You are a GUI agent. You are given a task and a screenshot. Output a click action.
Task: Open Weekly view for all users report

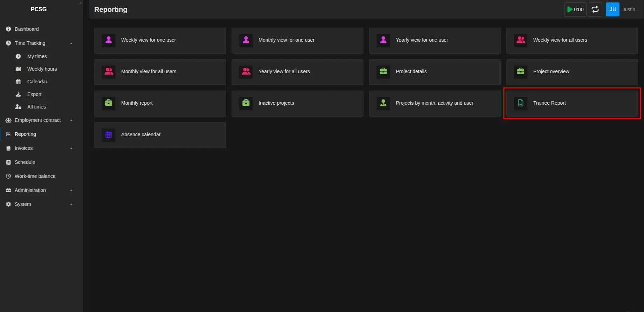(x=572, y=41)
